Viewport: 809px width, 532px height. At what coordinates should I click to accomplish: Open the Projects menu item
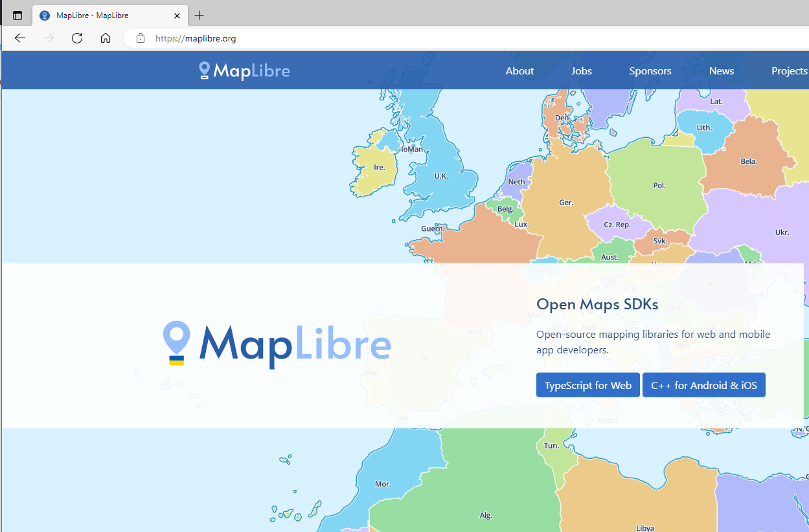click(x=790, y=71)
